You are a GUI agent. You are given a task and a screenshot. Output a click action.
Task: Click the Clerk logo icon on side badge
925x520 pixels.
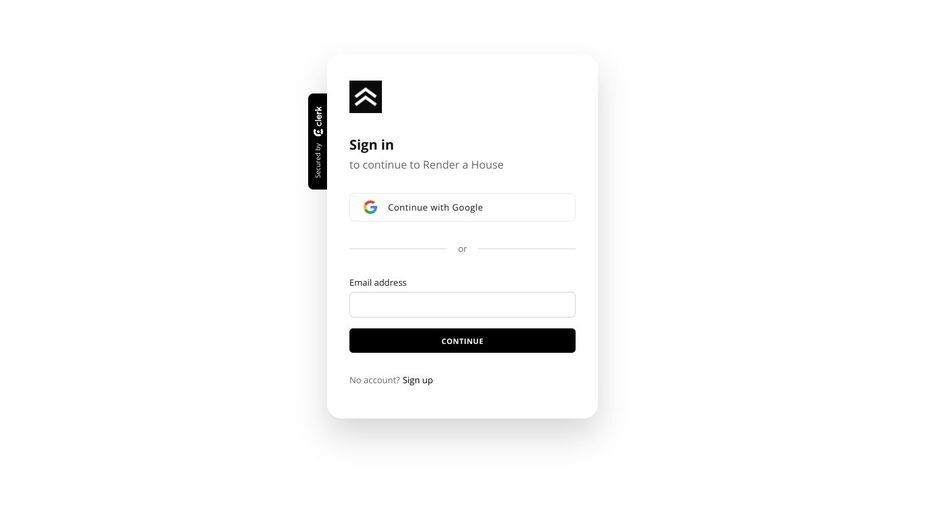tap(318, 132)
